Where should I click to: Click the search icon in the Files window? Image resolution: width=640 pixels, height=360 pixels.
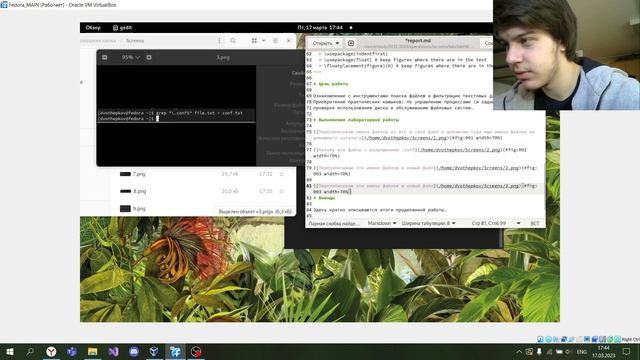pyautogui.click(x=233, y=41)
